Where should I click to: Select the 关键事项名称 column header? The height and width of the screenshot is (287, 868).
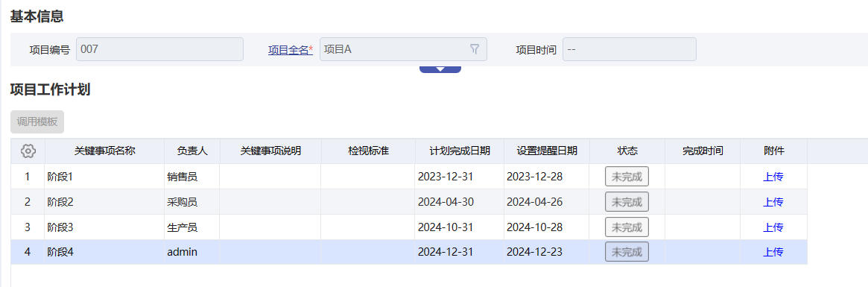(x=104, y=151)
